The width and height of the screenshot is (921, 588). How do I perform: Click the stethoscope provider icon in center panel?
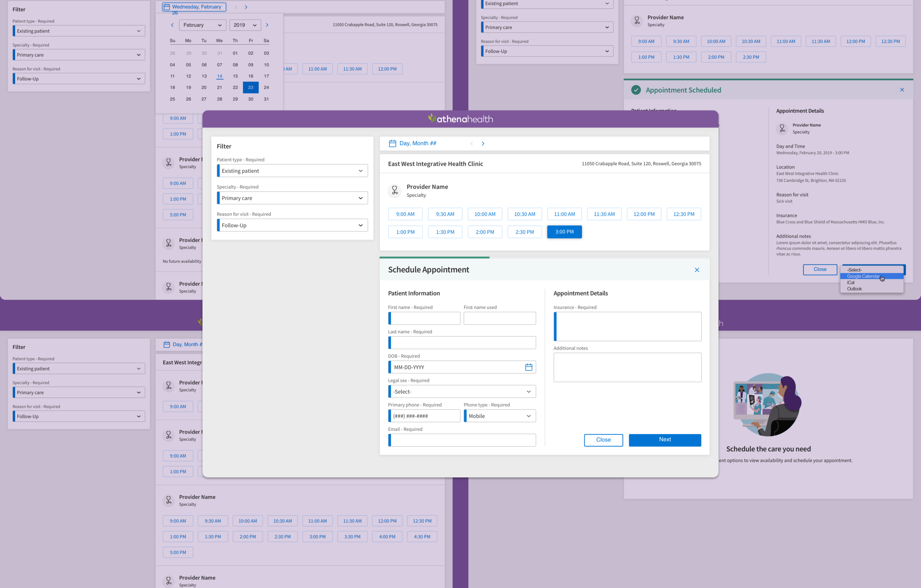tap(394, 190)
